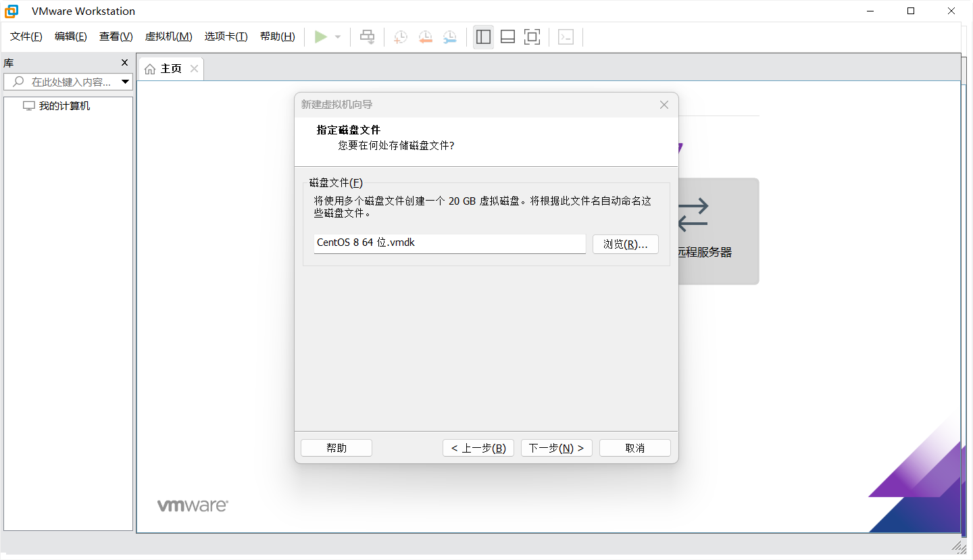Click the revert to snapshot icon
This screenshot has width=973, height=560.
point(425,37)
